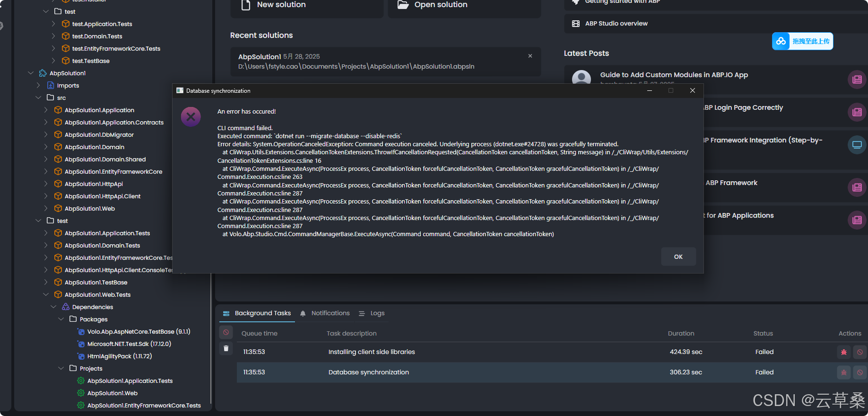
Task: Select AbpSolution1.TestBase in tree
Action: pyautogui.click(x=96, y=282)
